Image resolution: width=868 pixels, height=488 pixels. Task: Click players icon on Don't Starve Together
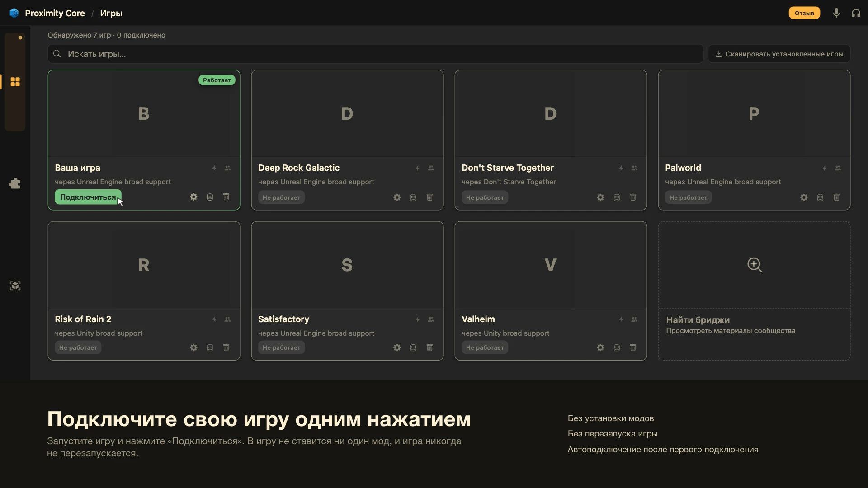click(x=634, y=168)
